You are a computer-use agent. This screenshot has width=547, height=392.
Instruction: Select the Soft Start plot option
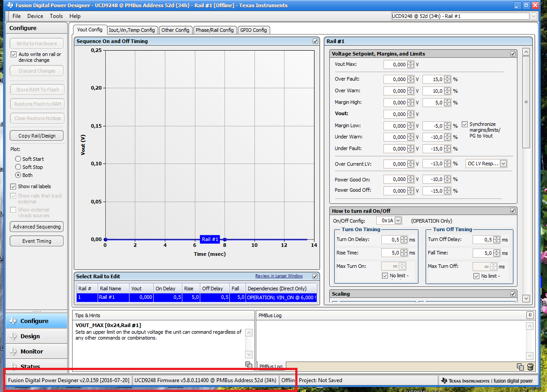pos(18,159)
